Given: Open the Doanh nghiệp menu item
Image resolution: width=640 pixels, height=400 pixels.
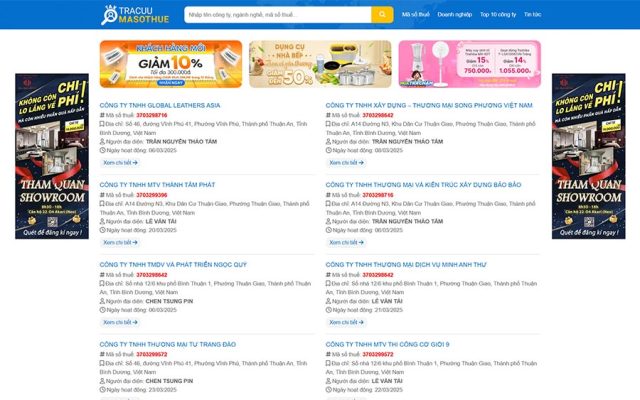Looking at the screenshot, I should (x=454, y=14).
